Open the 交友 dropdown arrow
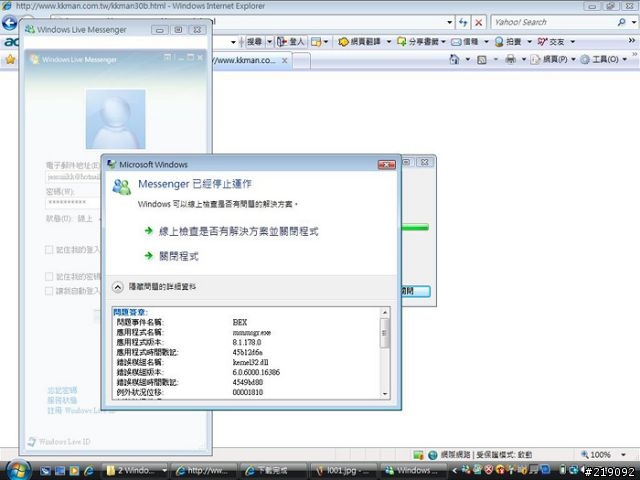 pyautogui.click(x=573, y=42)
